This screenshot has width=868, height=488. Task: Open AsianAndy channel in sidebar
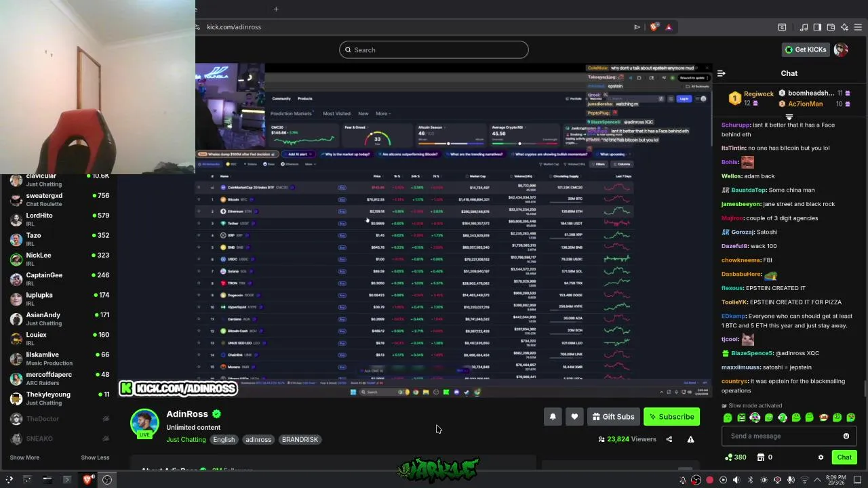[x=59, y=319]
